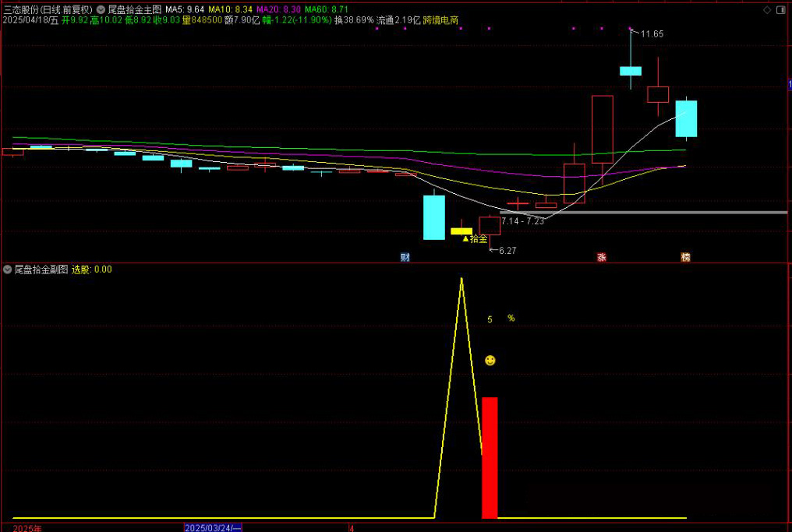
Task: Click the 尾盘拾金主图 indicator name
Action: [135, 9]
